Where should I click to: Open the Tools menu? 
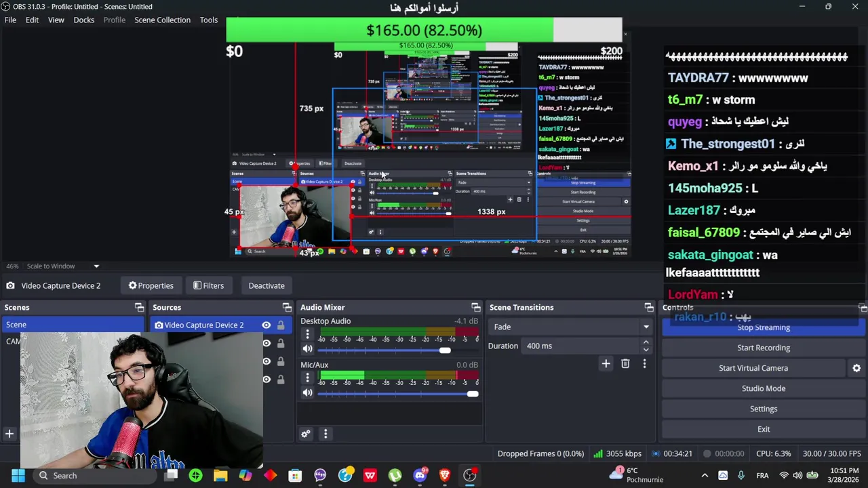coord(209,20)
